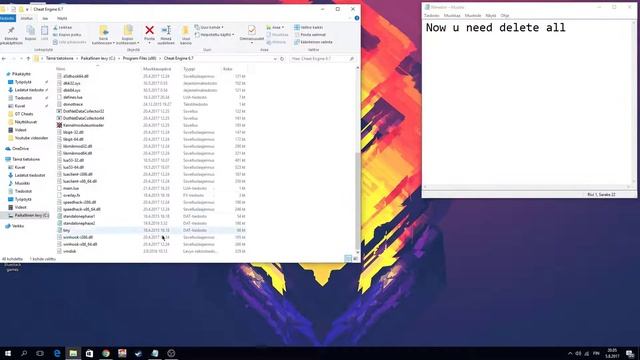Click in Notepad text area
This screenshot has width=640, height=360.
point(527,102)
